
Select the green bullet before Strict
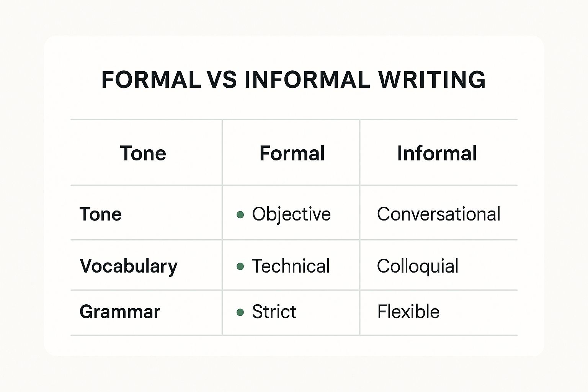pyautogui.click(x=240, y=312)
